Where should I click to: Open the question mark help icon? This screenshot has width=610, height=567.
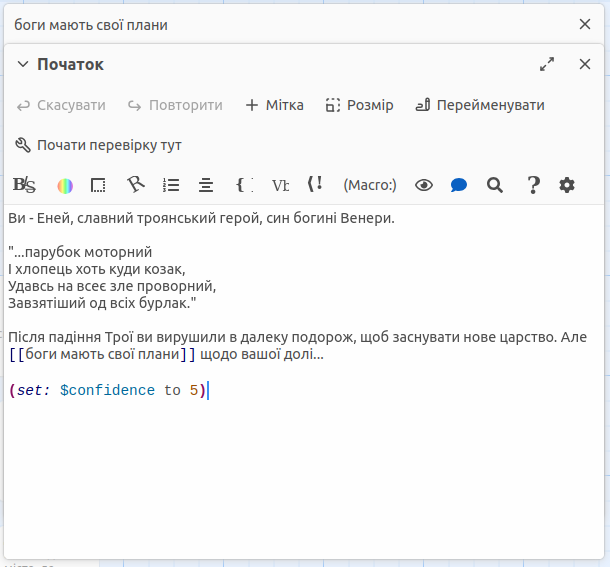[533, 185]
